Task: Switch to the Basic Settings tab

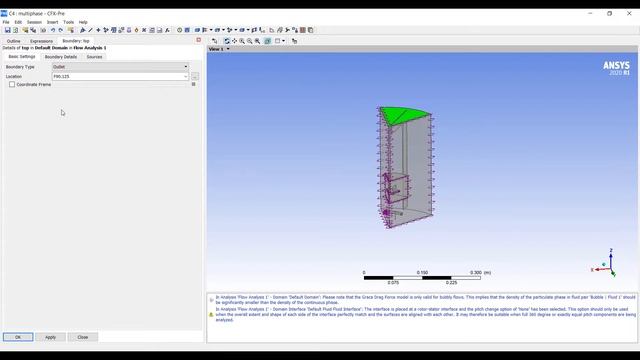Action: pos(22,57)
